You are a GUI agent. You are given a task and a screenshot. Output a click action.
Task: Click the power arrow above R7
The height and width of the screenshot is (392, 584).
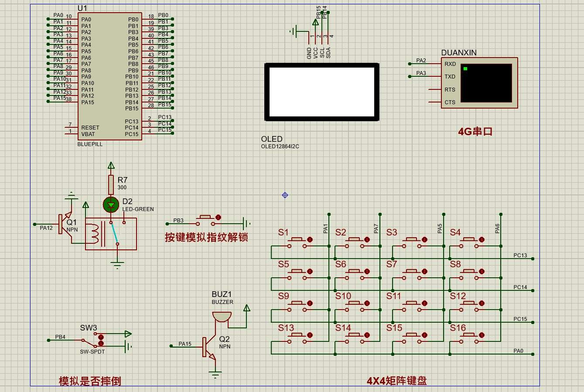pyautogui.click(x=111, y=165)
